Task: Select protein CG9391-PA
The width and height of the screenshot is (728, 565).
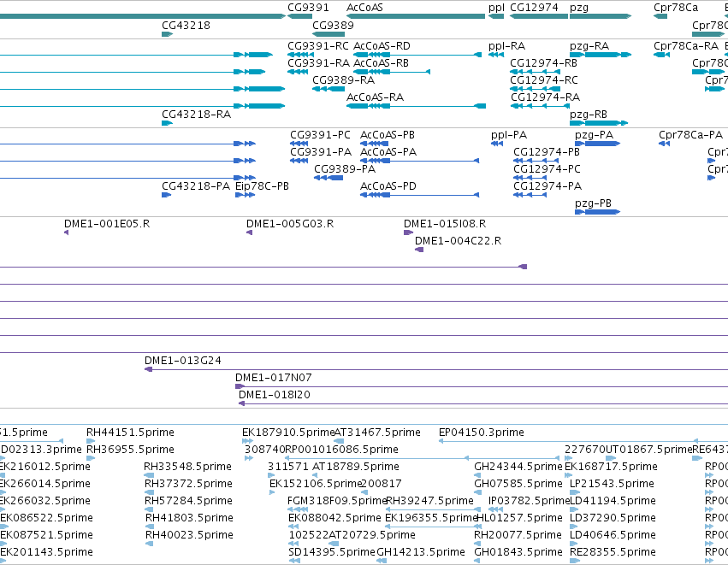Action: click(x=299, y=161)
